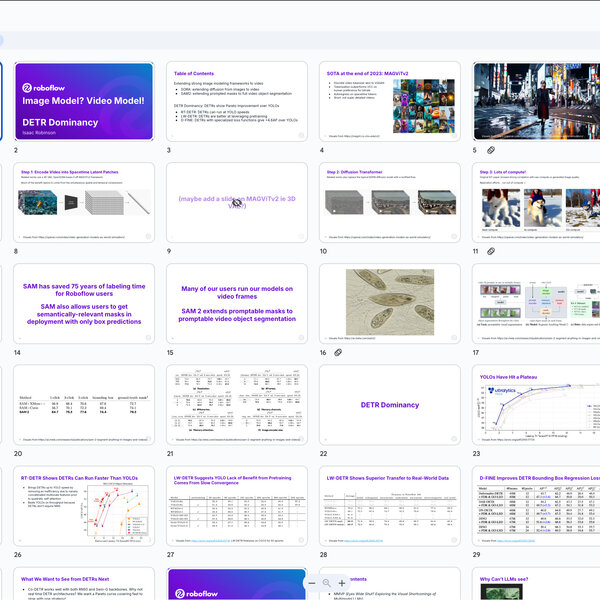Select the bottom roboflow title slide
600x600 pixels.
point(237,584)
